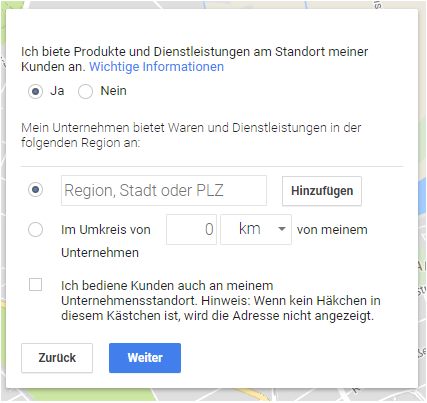Click the "Hinzufügen" button
This screenshot has height=403, width=427.
322,191
